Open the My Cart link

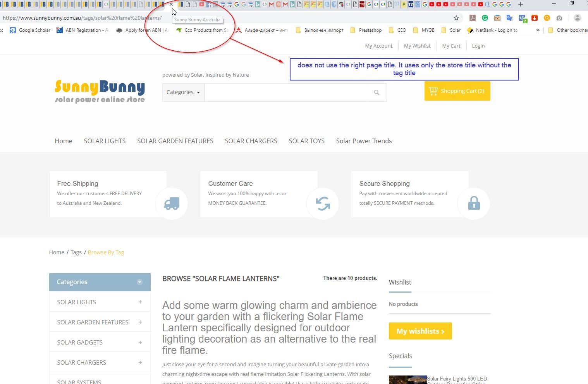pos(451,46)
